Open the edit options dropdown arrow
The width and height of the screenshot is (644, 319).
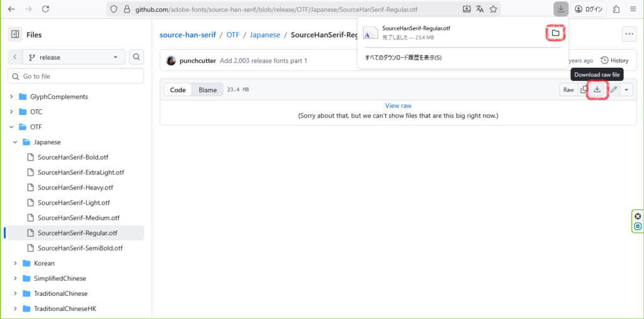point(626,90)
